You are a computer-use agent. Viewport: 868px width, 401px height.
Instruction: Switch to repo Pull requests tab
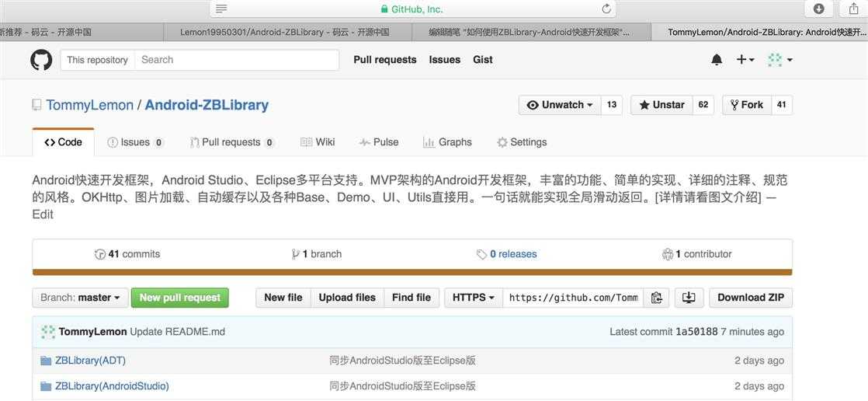click(x=232, y=142)
